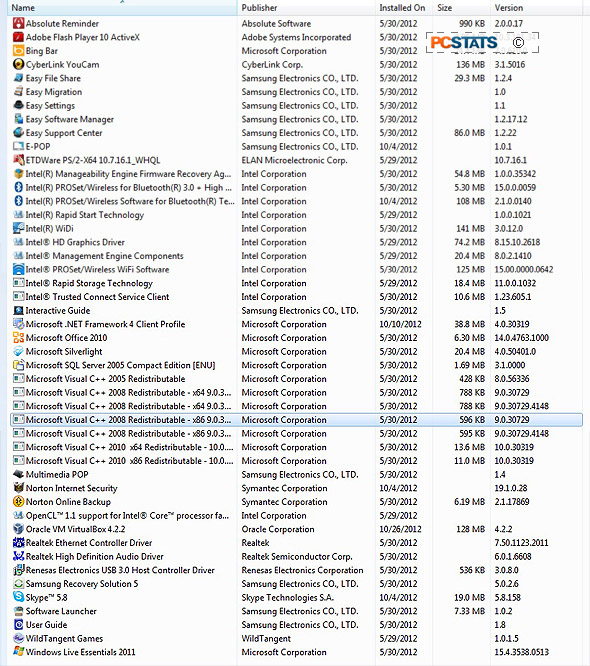Screen dimensions: 590x666
Task: Select the Windows Live Essentials 2011 icon
Action: click(x=18, y=652)
